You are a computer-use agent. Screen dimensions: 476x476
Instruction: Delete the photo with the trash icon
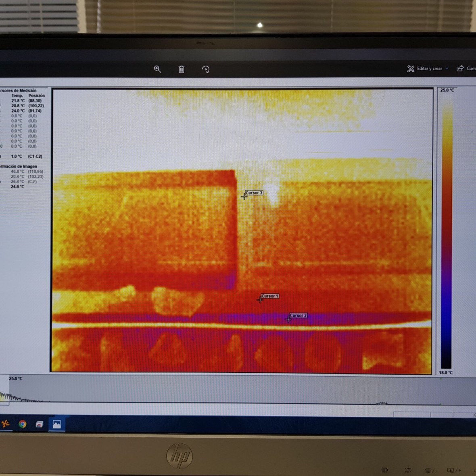click(x=182, y=69)
